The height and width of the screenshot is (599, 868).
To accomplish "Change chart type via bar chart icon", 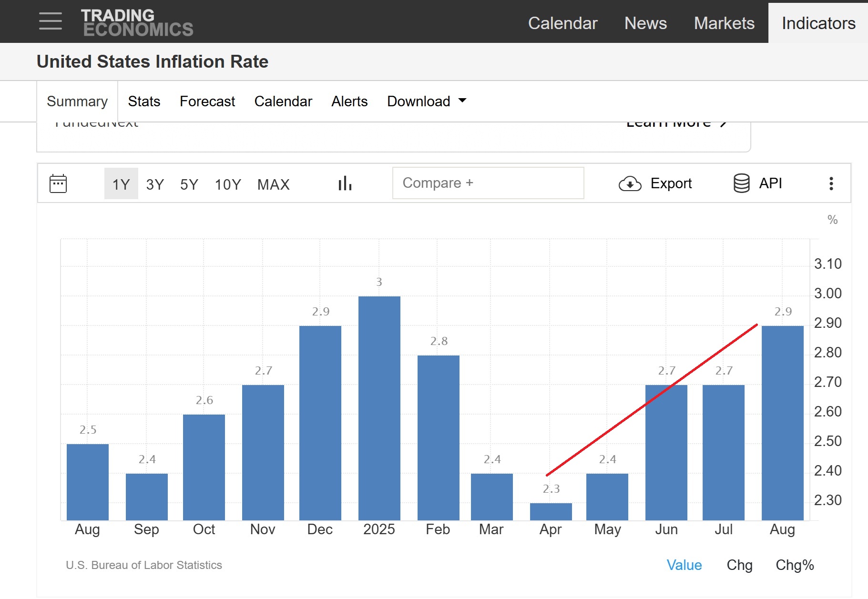I will [345, 183].
